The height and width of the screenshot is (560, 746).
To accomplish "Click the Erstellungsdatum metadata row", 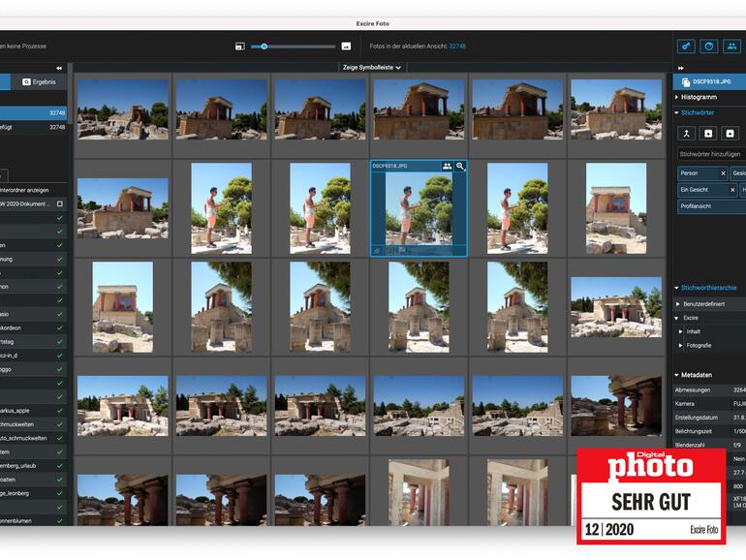I will [x=709, y=418].
